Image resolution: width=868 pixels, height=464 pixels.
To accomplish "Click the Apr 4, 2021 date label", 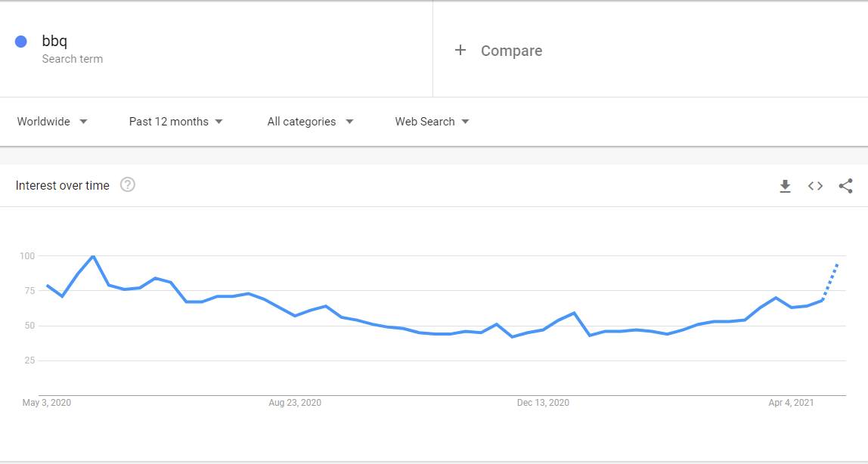I will pos(791,403).
